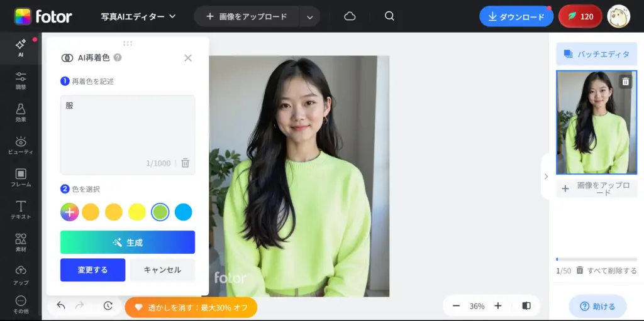
Task: Zoom out with the minus button
Action: 456,306
